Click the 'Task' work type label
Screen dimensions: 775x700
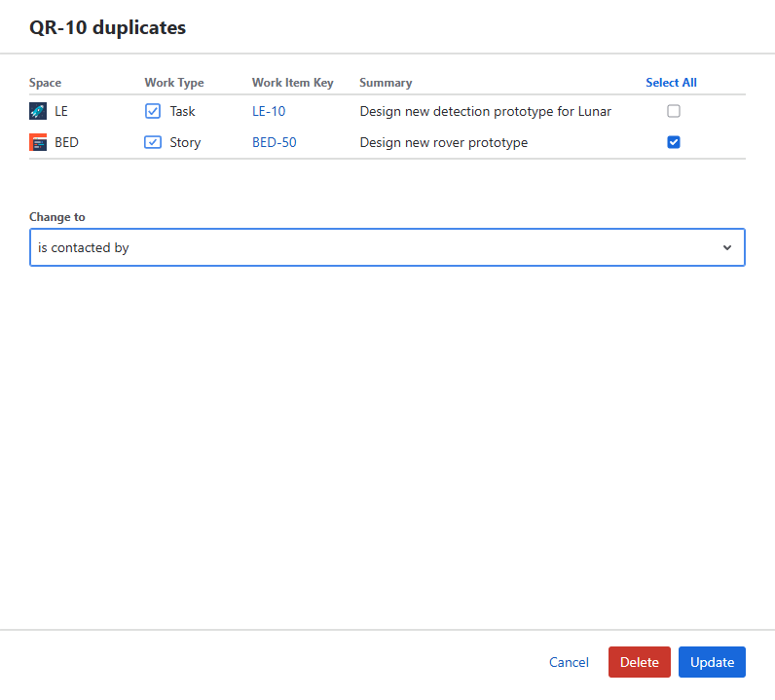click(182, 111)
